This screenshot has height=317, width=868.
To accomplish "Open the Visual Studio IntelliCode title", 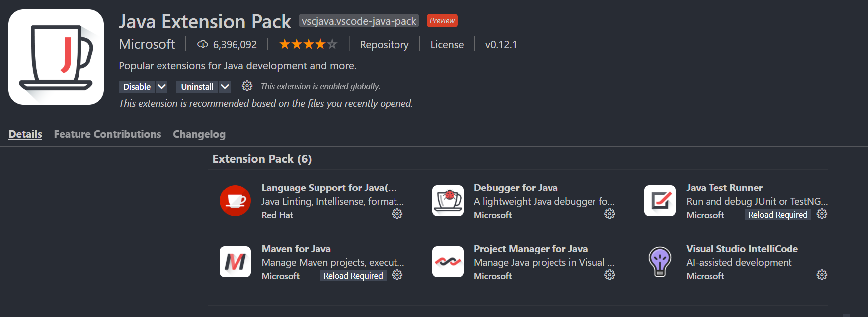I will click(742, 249).
